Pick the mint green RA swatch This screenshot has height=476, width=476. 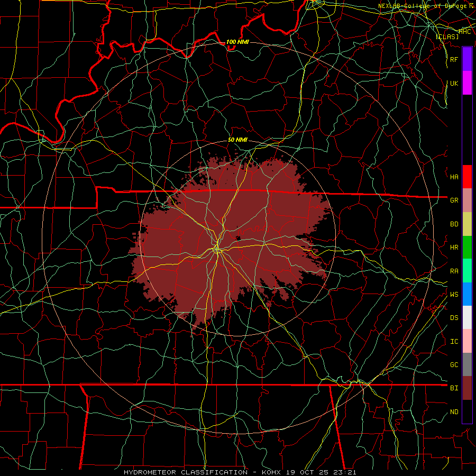467,271
